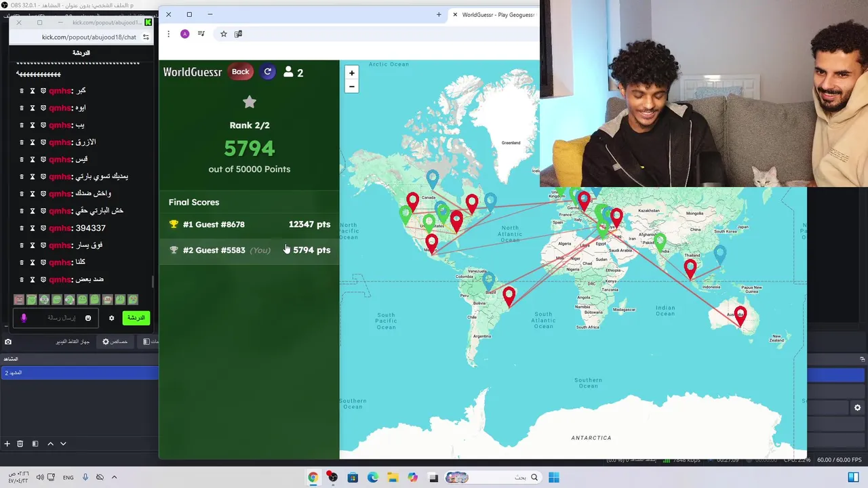Focus the chat message input field

point(56,318)
